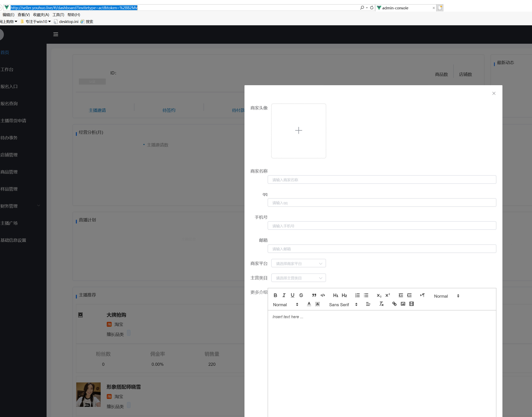The width and height of the screenshot is (532, 417).
Task: Start a bulleted list
Action: 366,295
